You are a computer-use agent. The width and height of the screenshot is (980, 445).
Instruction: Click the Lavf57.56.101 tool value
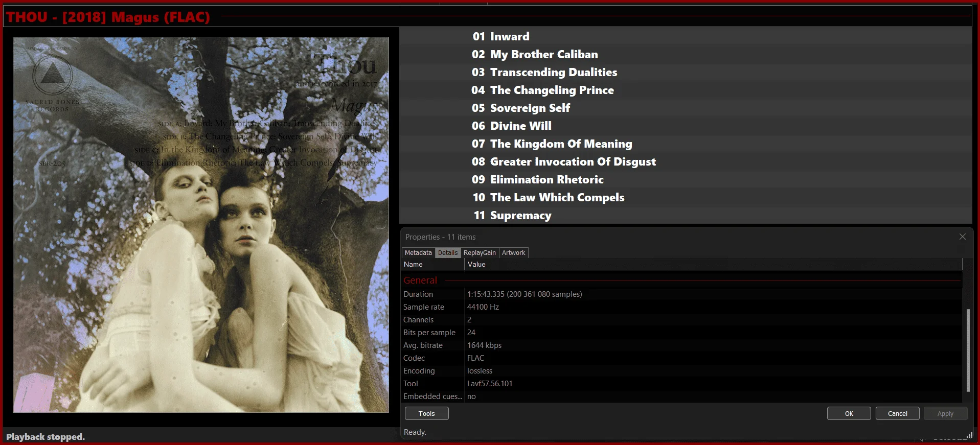tap(490, 384)
